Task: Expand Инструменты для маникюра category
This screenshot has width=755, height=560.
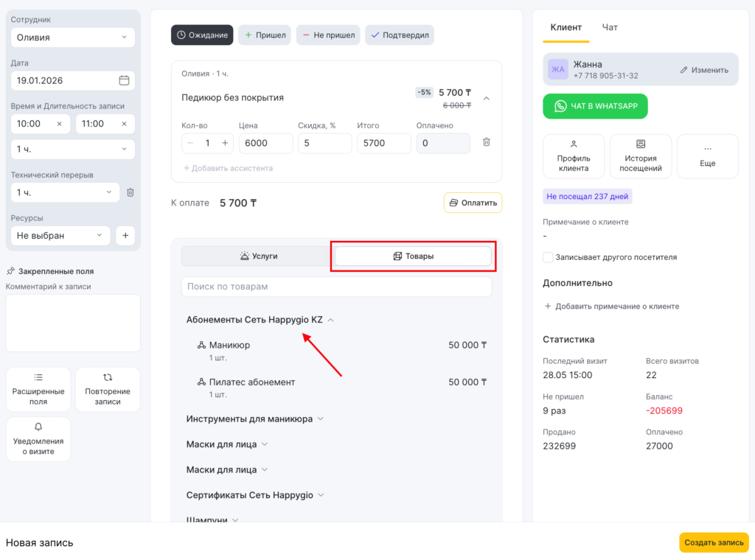Action: pos(254,419)
